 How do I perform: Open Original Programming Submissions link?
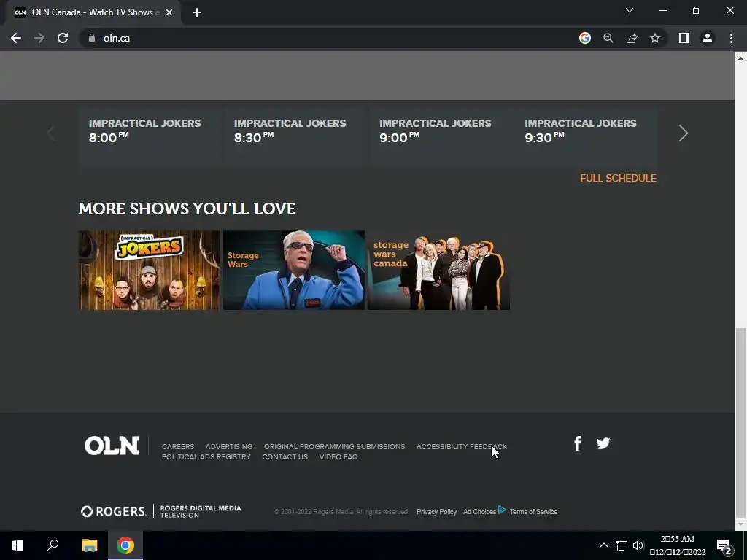click(x=334, y=447)
